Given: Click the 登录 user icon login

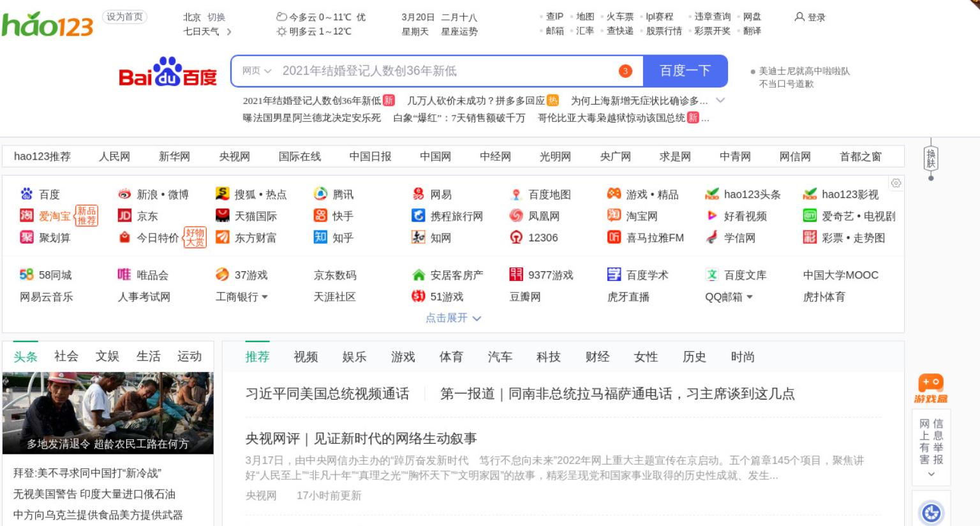Looking at the screenshot, I should tap(810, 17).
